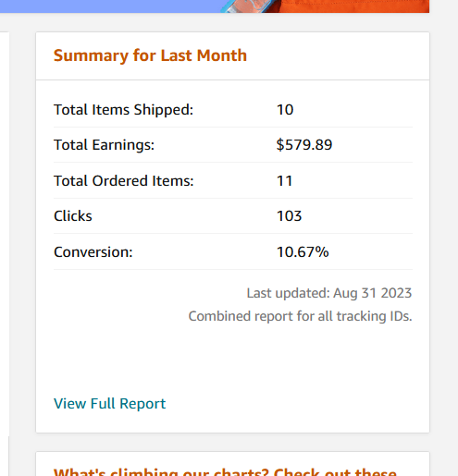
Task: Click the Last updated Aug 31 2023 text
Action: tap(329, 293)
